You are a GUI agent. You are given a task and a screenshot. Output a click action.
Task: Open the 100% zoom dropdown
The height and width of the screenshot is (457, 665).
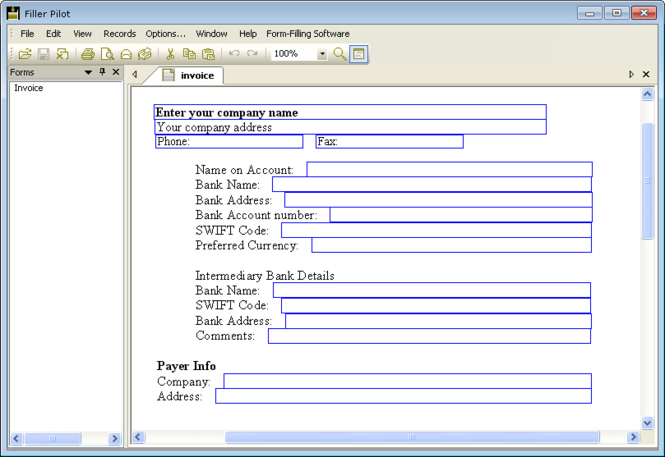[x=322, y=54]
